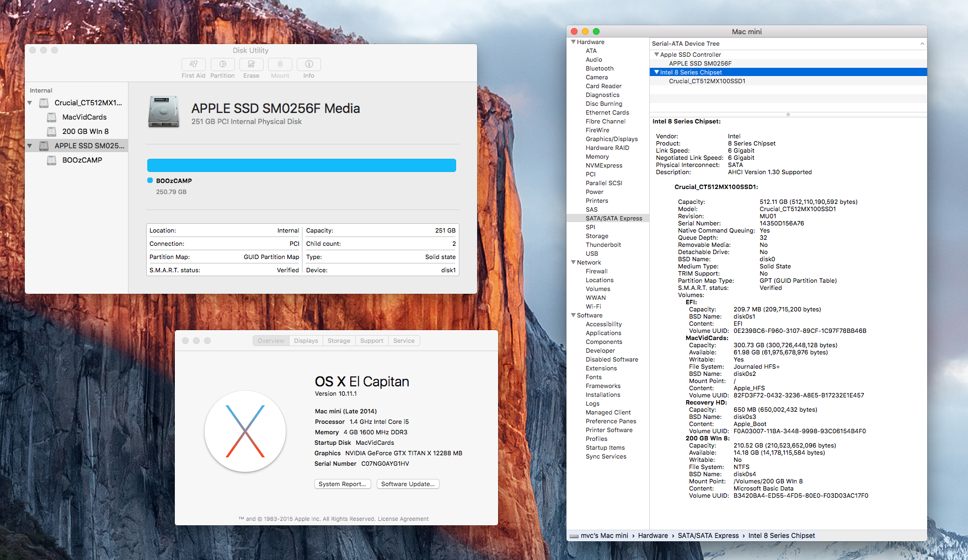The image size is (968, 560).
Task: Click the BOOzCAMP blue legend dot
Action: pos(150,180)
